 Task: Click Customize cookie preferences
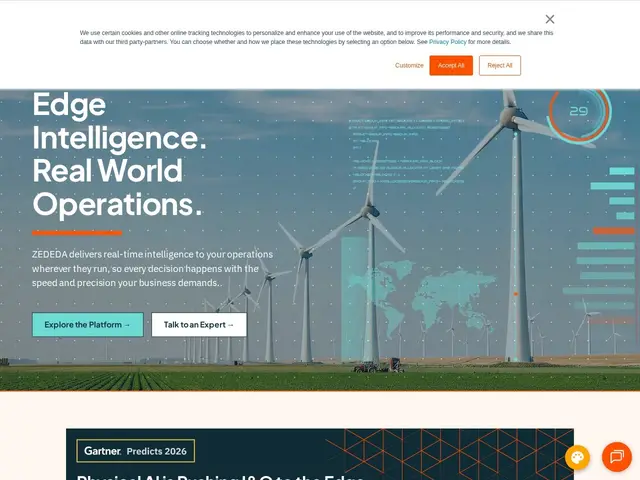pos(409,65)
